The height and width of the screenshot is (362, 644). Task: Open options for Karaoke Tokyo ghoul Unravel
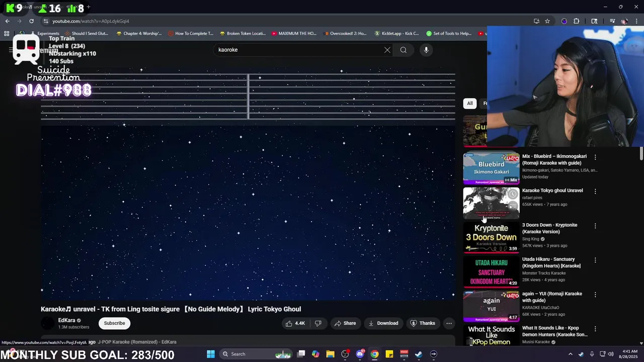point(595,191)
